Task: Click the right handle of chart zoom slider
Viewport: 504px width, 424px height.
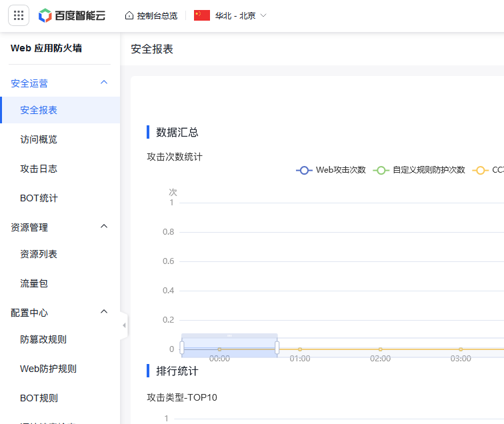Action: point(277,347)
